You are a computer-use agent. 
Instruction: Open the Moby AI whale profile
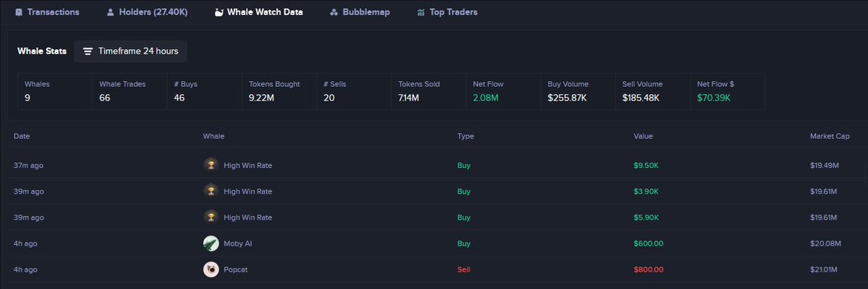pyautogui.click(x=238, y=243)
